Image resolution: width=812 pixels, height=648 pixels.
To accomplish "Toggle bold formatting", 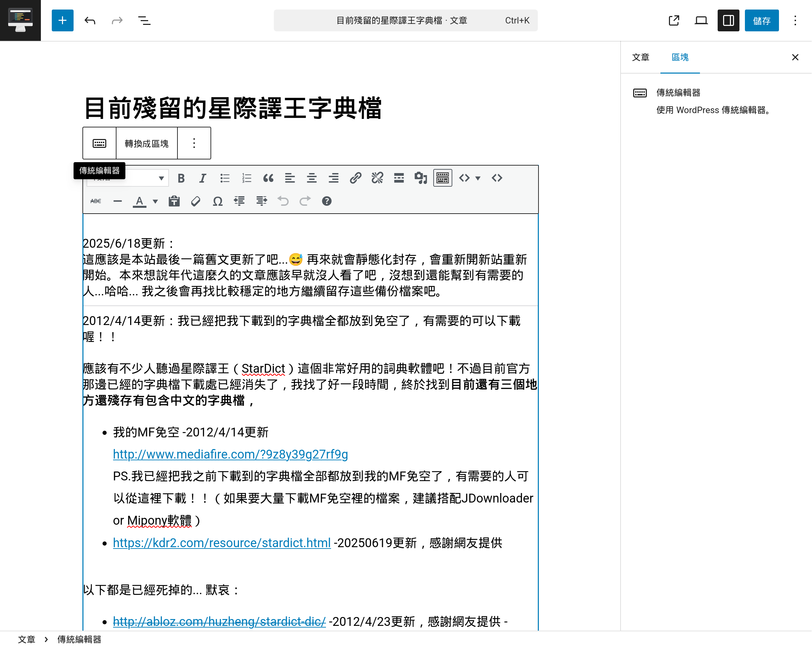I will (x=181, y=178).
